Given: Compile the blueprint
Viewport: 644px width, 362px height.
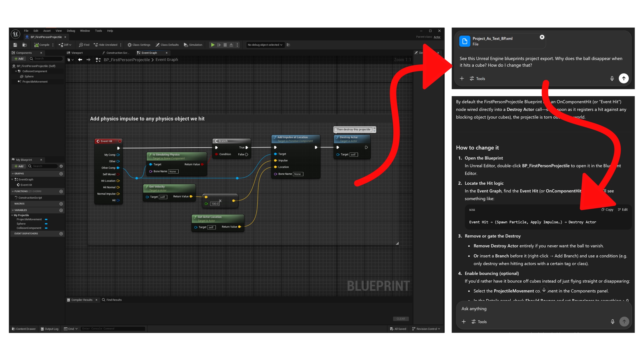Looking at the screenshot, I should (x=42, y=45).
